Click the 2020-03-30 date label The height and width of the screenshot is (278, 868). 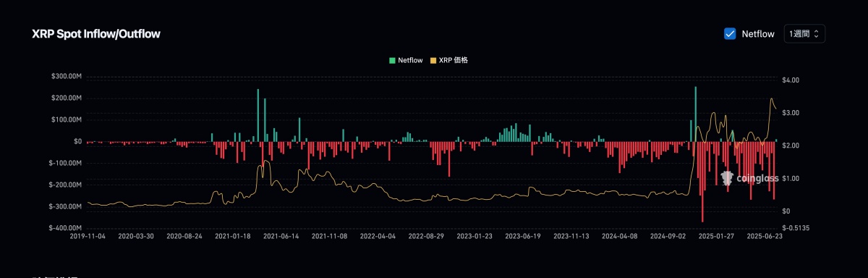tap(135, 236)
